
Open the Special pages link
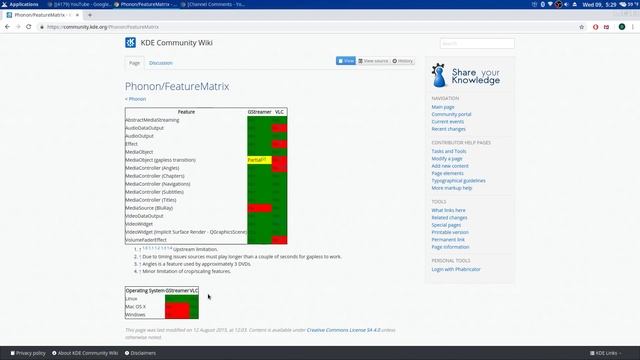point(446,225)
